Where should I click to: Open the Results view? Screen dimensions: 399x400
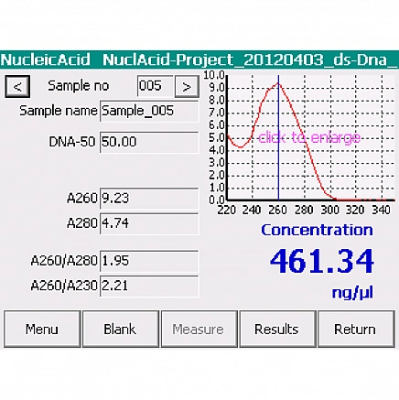click(277, 329)
